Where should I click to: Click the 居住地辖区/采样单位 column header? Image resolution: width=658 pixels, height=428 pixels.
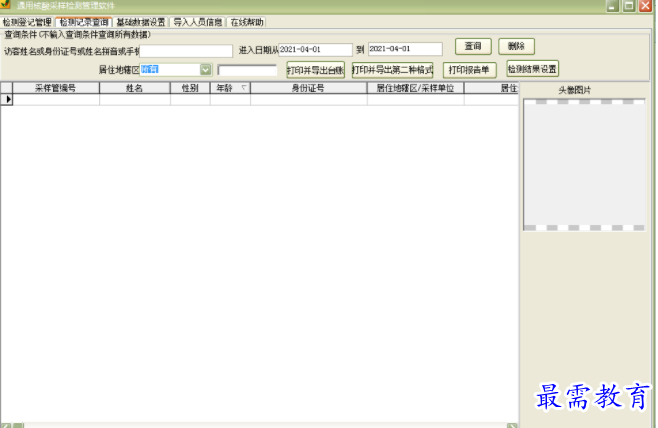pyautogui.click(x=415, y=88)
